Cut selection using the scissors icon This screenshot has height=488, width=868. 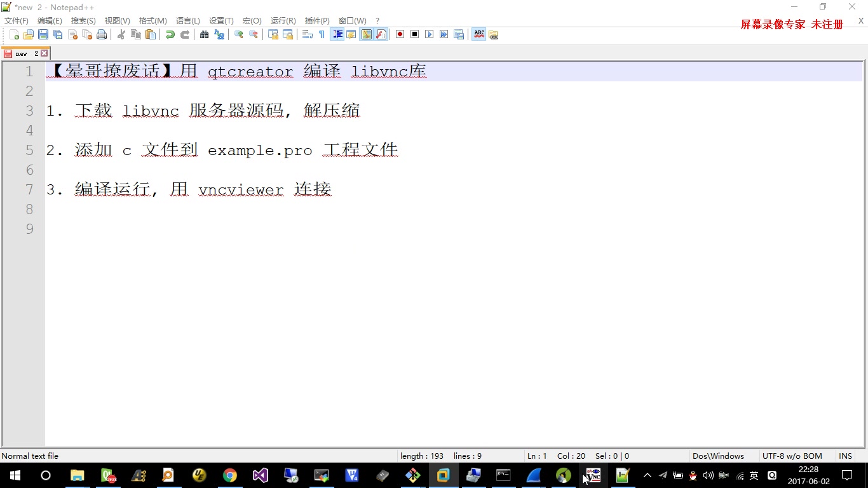click(121, 34)
